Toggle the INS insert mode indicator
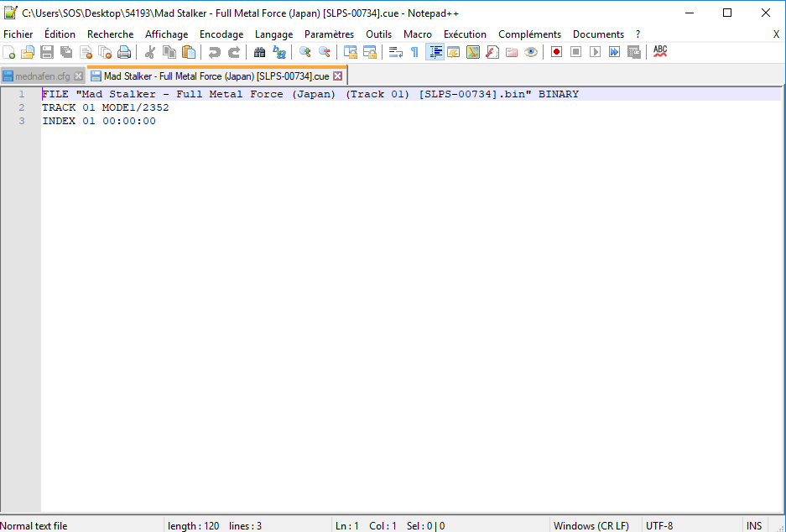 point(754,526)
